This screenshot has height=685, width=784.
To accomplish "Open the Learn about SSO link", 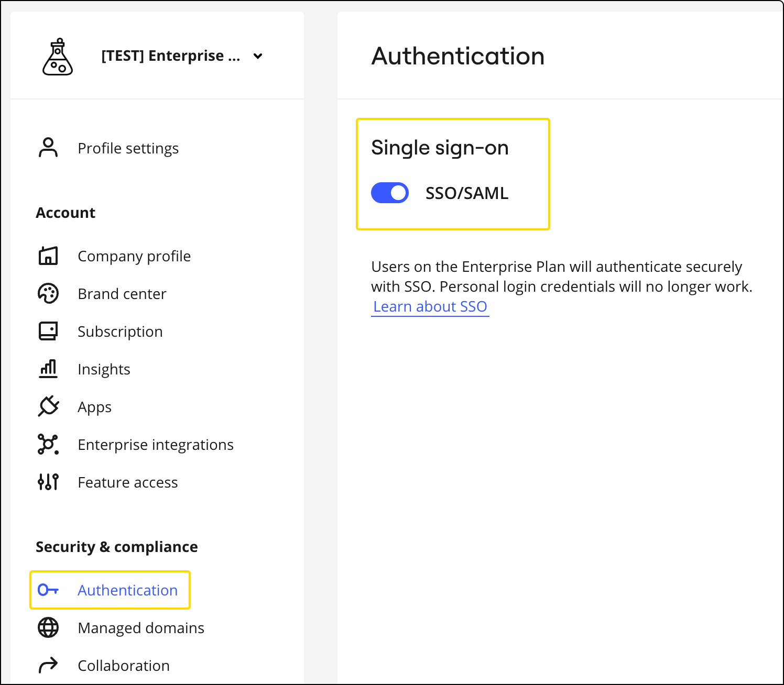I will [430, 307].
